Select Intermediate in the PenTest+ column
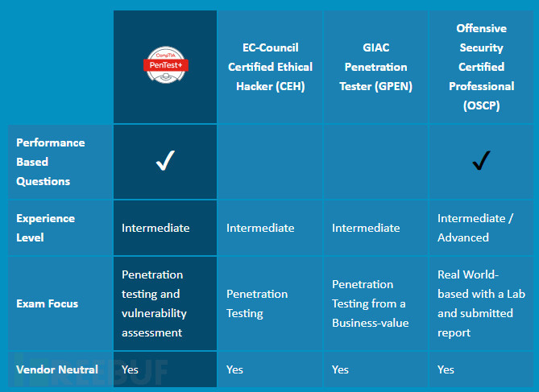Image resolution: width=539 pixels, height=392 pixels. pos(155,228)
